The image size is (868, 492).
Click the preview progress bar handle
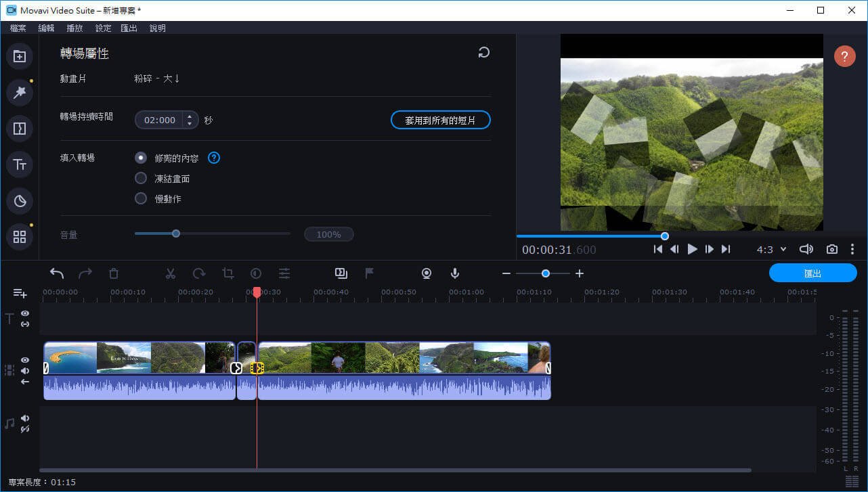pyautogui.click(x=665, y=236)
